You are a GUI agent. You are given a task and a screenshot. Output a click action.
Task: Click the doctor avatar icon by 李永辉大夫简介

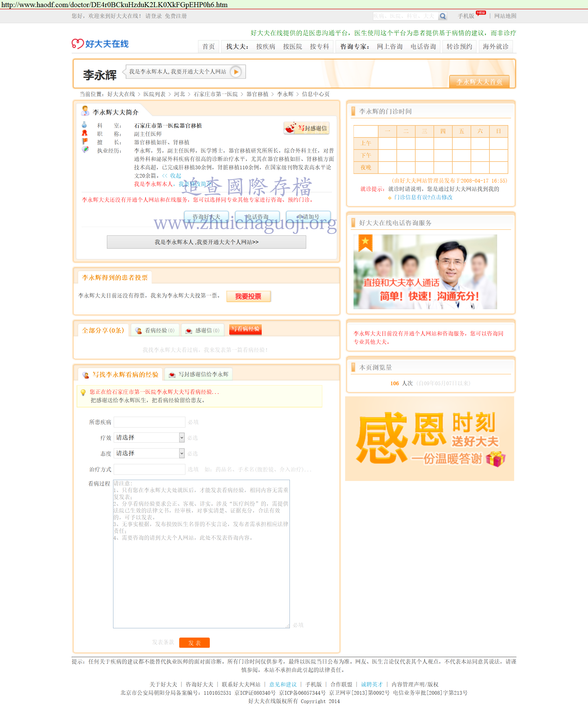point(85,111)
